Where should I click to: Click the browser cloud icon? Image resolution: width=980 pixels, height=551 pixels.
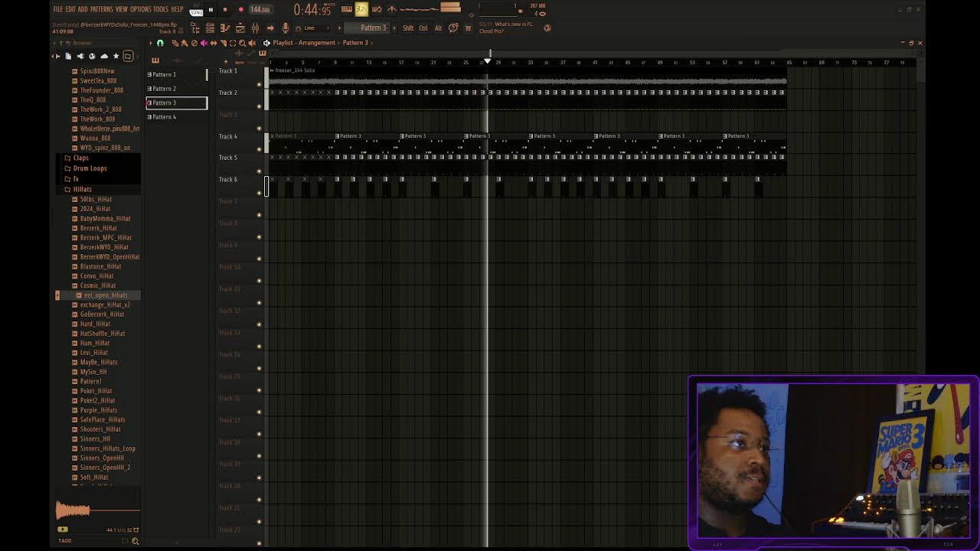(x=104, y=56)
